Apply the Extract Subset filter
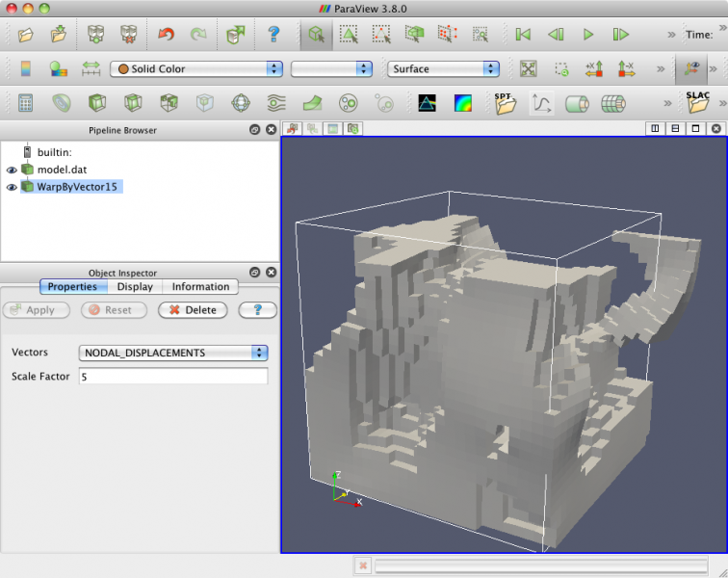 [205, 103]
